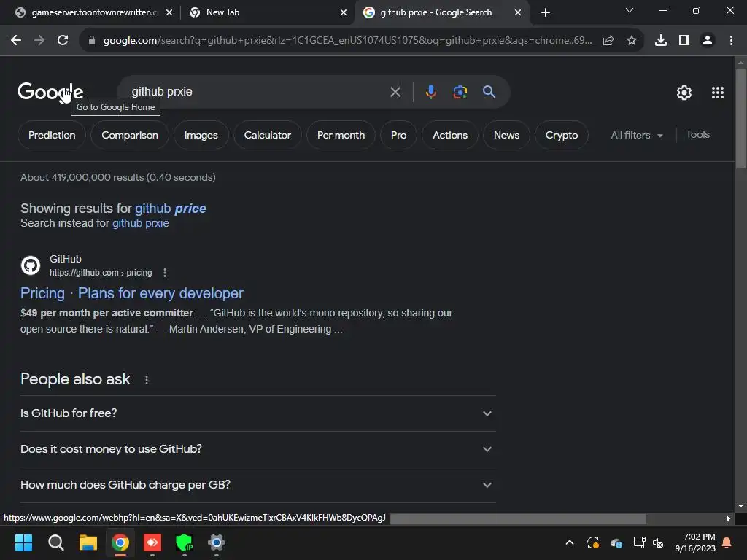Open the red app on taskbar
Viewport: 747px width, 560px height.
click(152, 542)
